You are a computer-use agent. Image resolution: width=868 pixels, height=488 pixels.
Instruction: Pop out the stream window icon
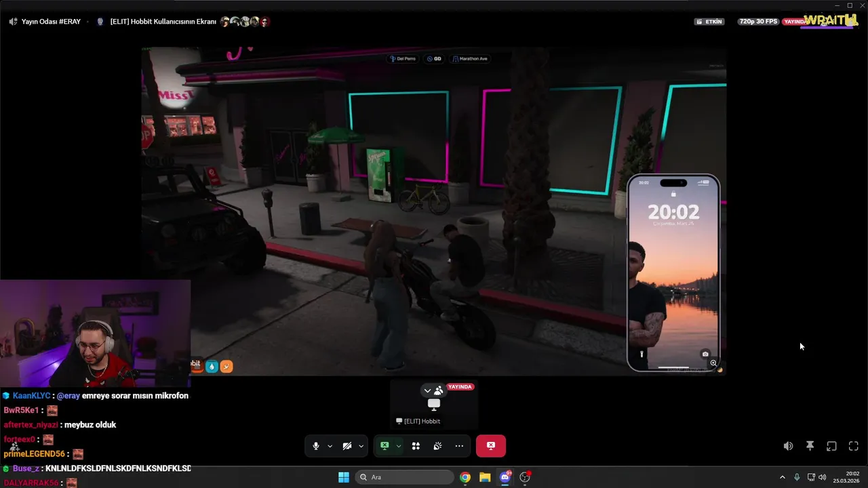click(831, 446)
